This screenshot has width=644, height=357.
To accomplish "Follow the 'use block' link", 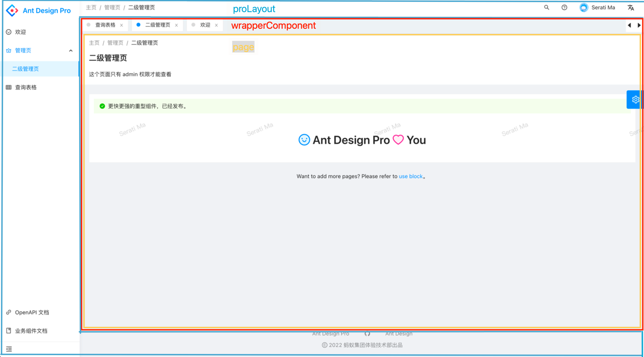I will tap(411, 176).
